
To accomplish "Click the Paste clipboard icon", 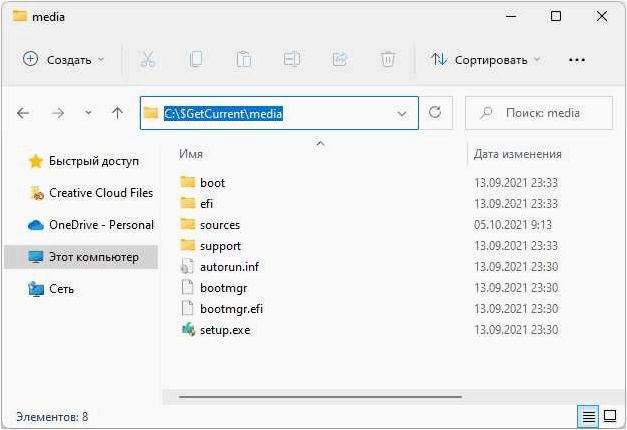I will (x=244, y=60).
